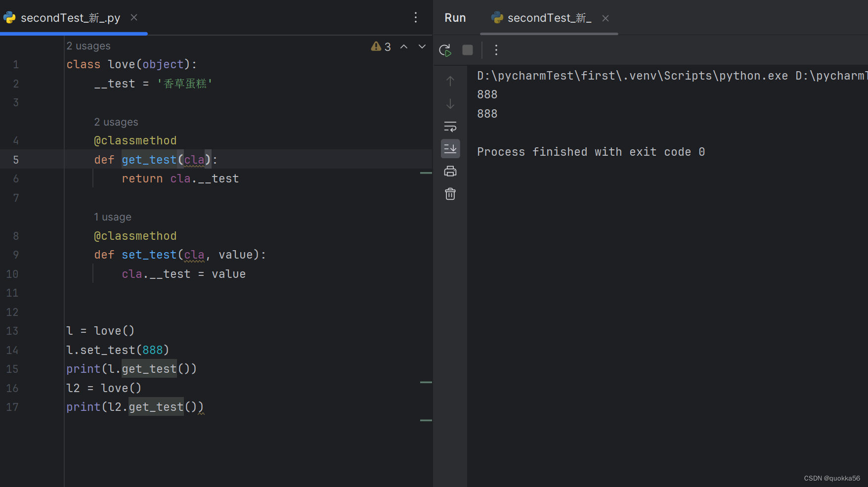
Task: Click the '1 usage' hint above set_test
Action: tap(113, 217)
